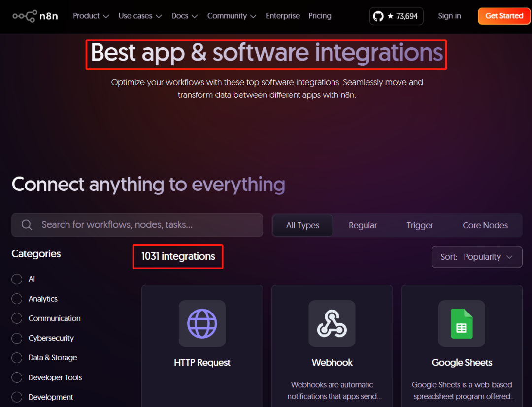Open the Webhook icon card
The width and height of the screenshot is (532, 407).
click(x=332, y=324)
